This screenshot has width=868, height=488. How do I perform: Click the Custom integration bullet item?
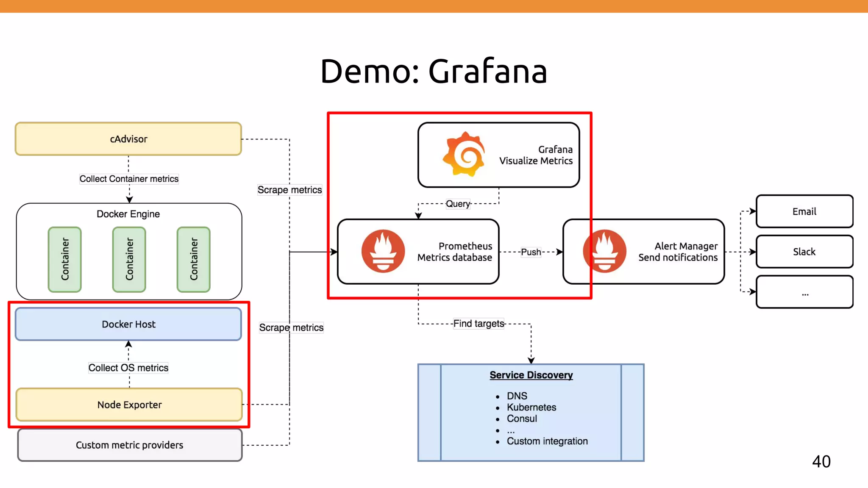(547, 441)
